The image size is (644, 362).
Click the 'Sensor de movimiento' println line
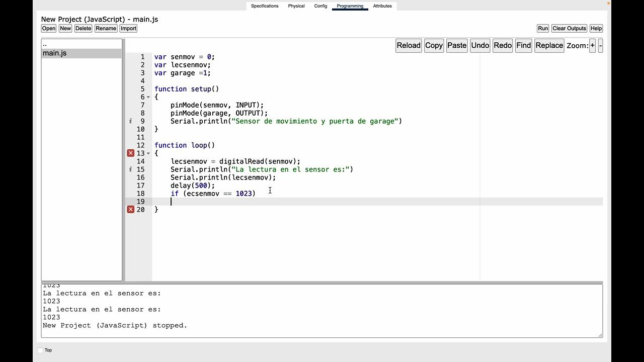tap(286, 121)
